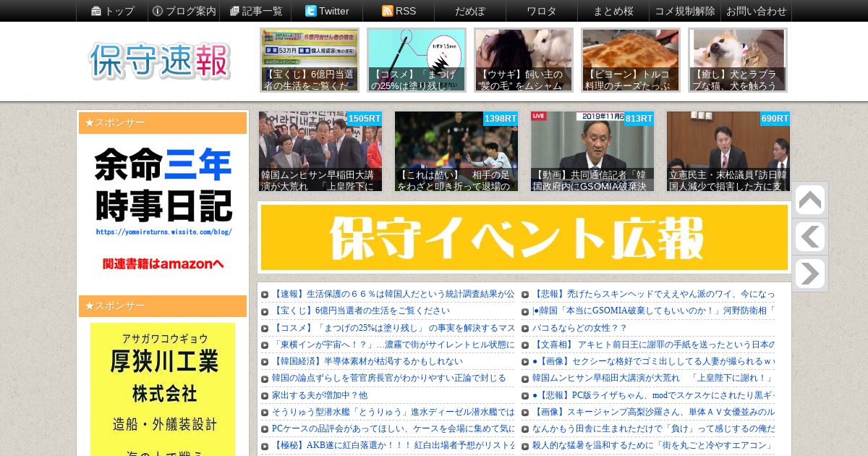This screenshot has width=868, height=456.
Task: Open パコるならどの女性 headline
Action: pyautogui.click(x=579, y=327)
